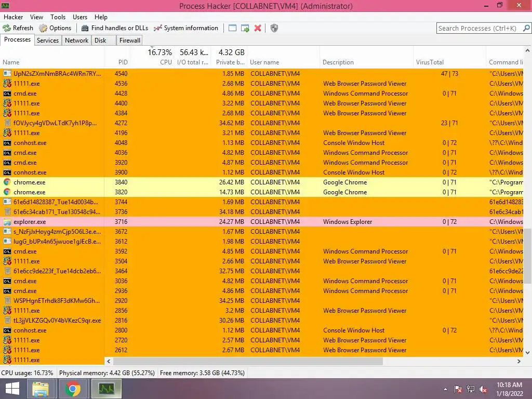532x399 pixels.
Task: Click Process Hacker taskbar icon
Action: pyautogui.click(x=107, y=389)
